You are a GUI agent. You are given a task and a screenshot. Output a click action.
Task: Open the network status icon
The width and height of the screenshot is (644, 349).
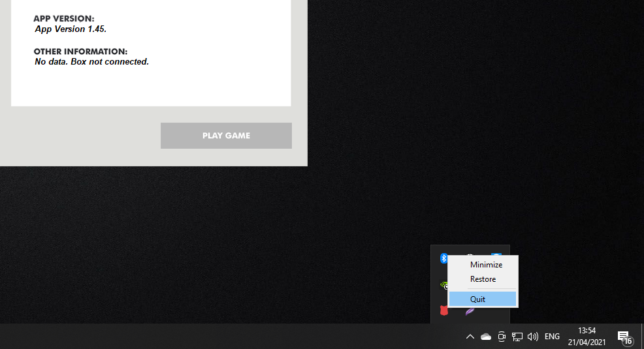[x=517, y=337]
